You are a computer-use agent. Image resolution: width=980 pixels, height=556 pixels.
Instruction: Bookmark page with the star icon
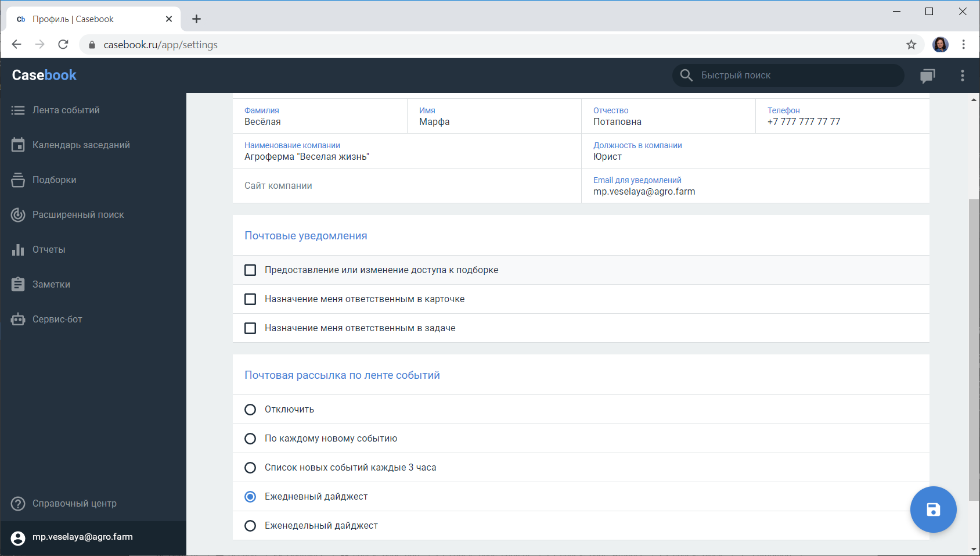coord(911,45)
